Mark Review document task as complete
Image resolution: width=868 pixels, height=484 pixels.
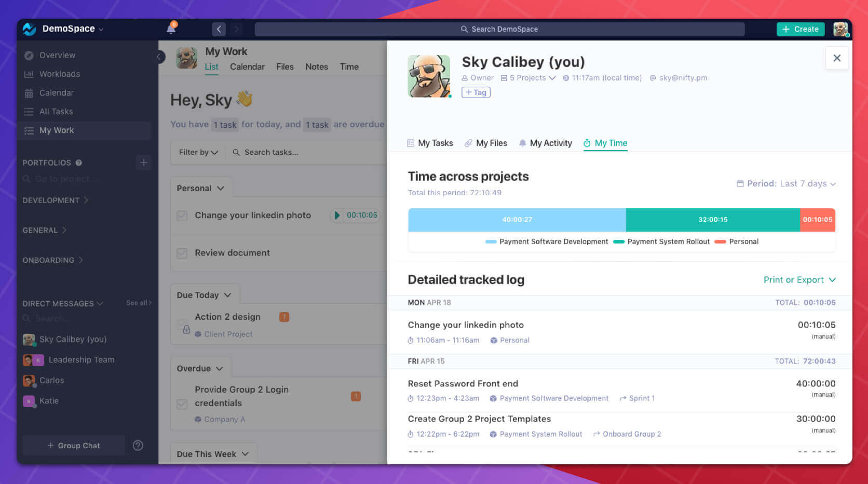tap(182, 253)
